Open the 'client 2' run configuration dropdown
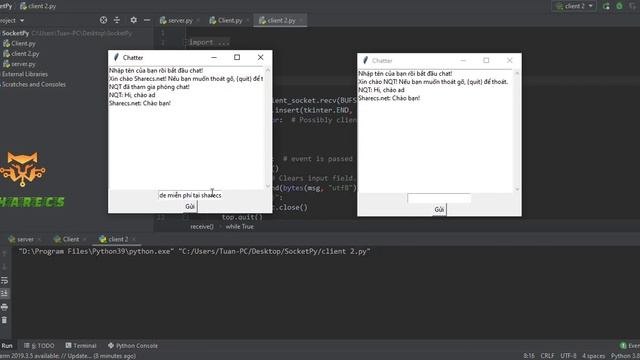The height and width of the screenshot is (360, 640). coord(574,6)
